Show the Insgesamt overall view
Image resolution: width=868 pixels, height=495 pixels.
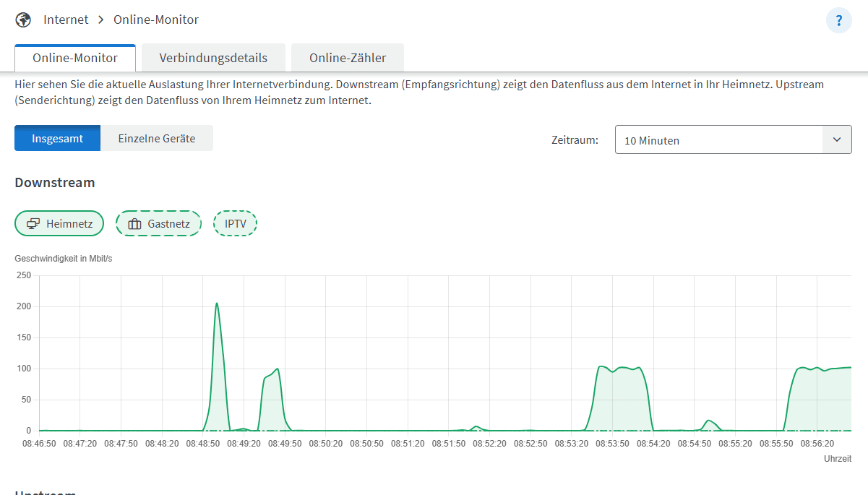(x=57, y=138)
